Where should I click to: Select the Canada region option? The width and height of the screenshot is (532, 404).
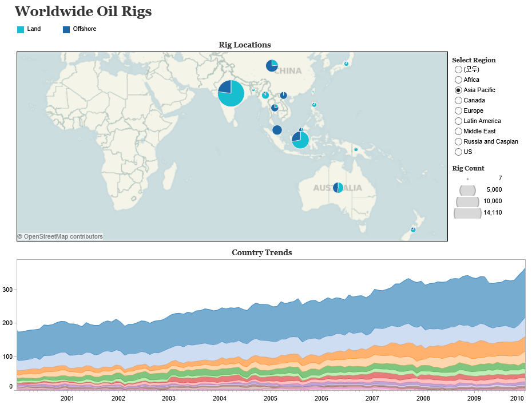pyautogui.click(x=458, y=100)
